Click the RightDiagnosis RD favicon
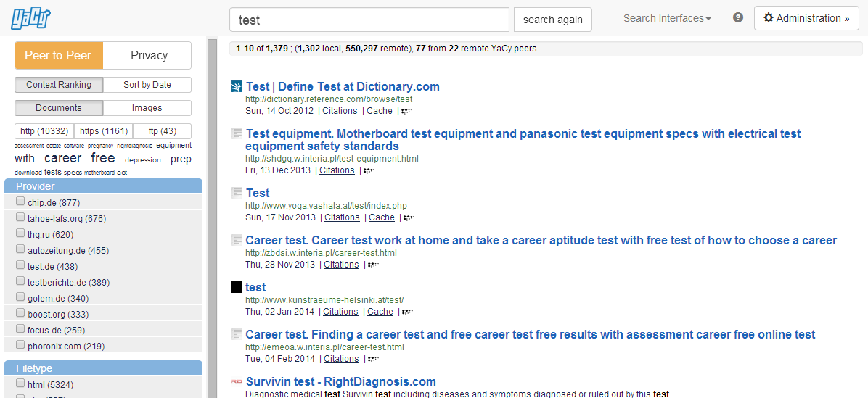Screen dimensions: 868x398 (237, 381)
